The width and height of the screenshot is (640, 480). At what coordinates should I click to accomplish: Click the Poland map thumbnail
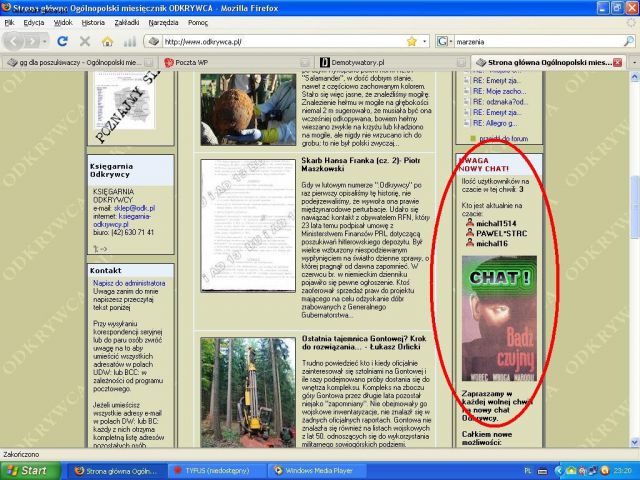pyautogui.click(x=125, y=100)
